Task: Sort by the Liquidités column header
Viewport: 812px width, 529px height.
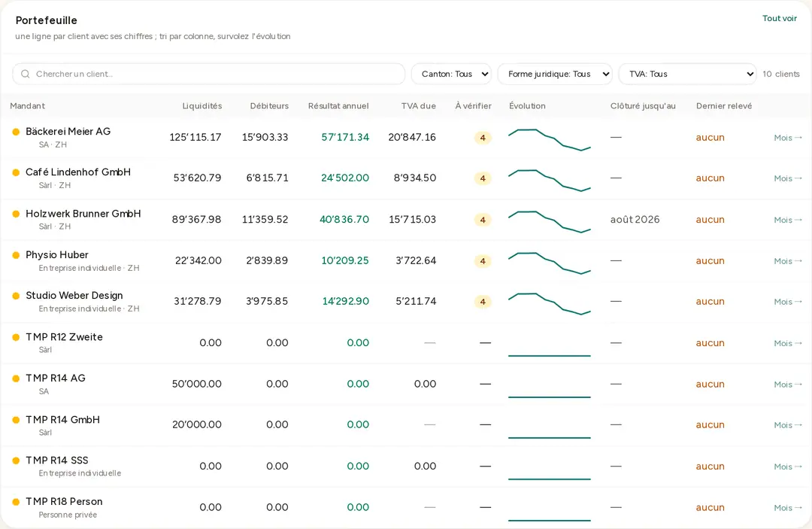Action: click(202, 105)
